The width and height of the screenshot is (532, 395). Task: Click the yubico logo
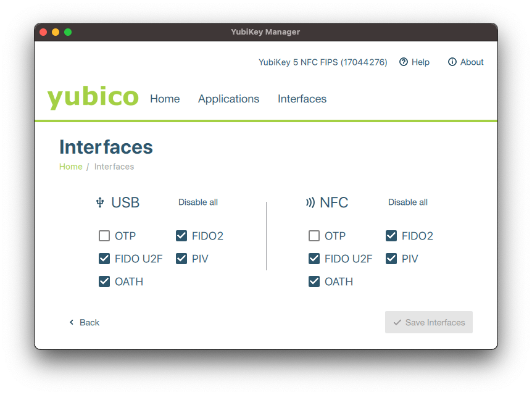(93, 98)
